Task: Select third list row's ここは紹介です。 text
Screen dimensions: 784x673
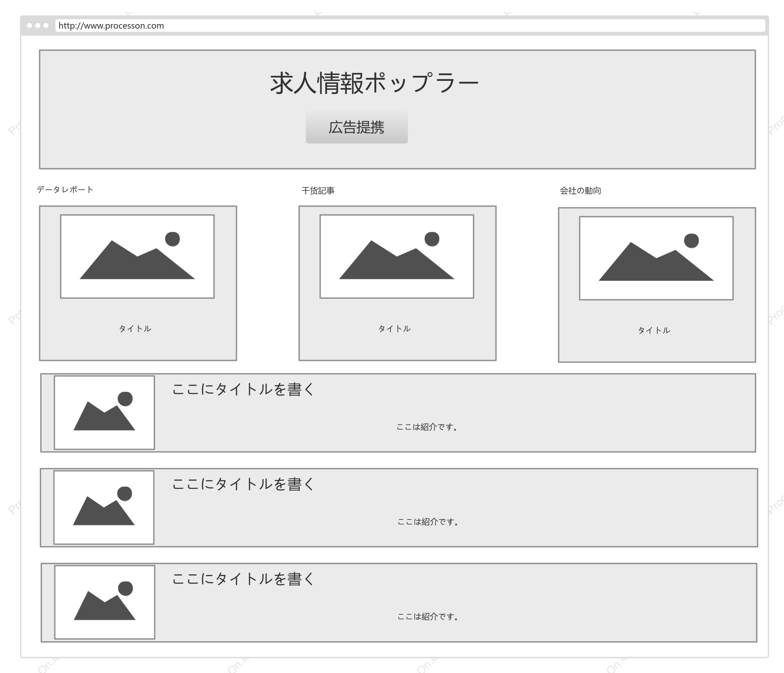Action: click(x=428, y=617)
